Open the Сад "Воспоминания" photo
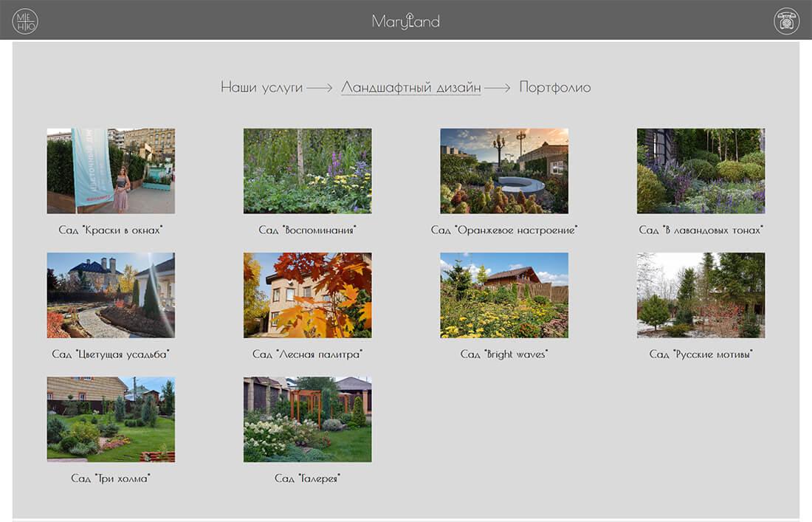The image size is (812, 522). pos(307,171)
